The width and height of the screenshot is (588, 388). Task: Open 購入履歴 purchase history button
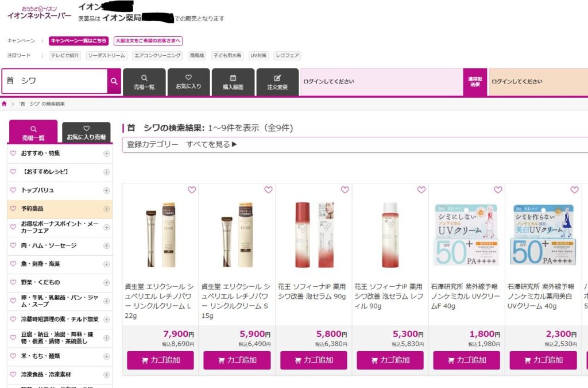click(233, 82)
